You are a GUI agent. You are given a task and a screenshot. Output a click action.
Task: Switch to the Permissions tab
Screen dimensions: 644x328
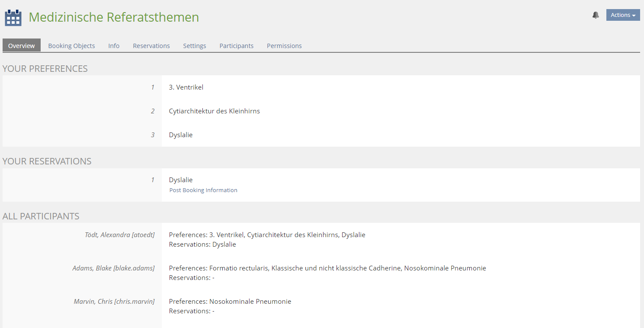[284, 45]
